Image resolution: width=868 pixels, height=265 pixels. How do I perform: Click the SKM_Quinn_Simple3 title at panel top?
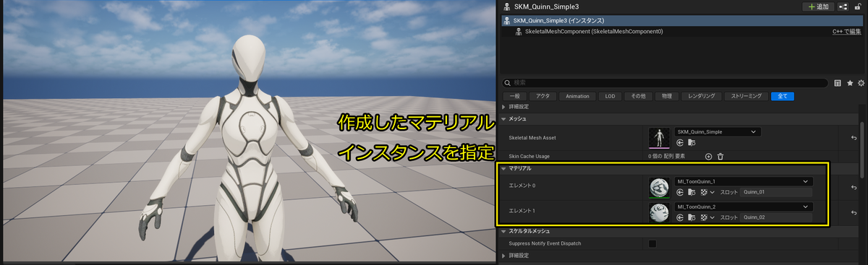pyautogui.click(x=546, y=6)
